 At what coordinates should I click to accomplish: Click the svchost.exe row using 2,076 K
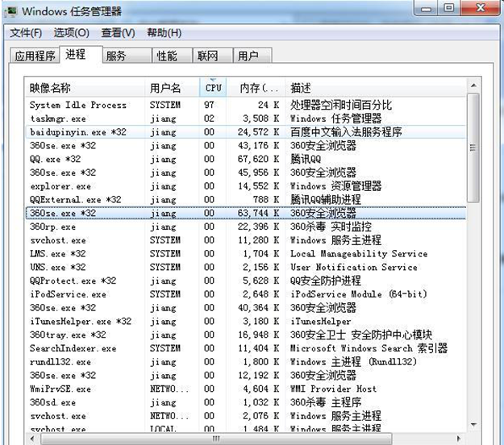point(246,416)
